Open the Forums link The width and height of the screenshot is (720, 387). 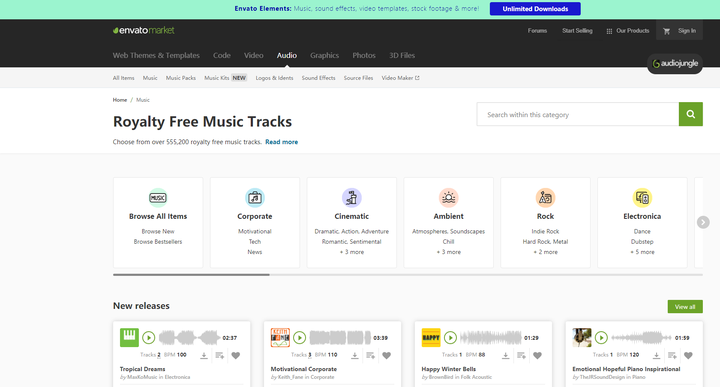coord(537,31)
